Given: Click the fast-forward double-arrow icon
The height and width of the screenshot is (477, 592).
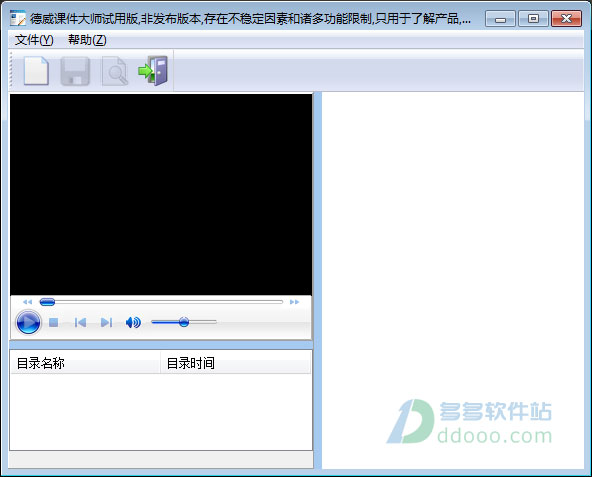Looking at the screenshot, I should coord(294,302).
